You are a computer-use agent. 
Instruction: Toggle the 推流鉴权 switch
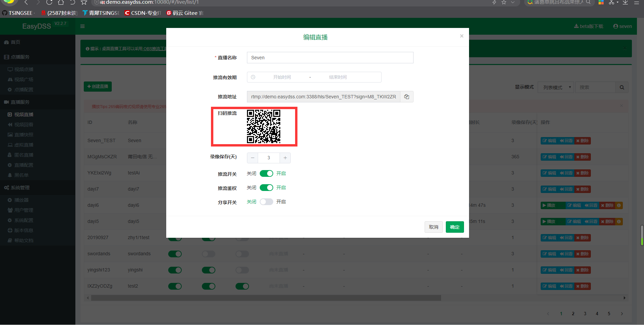click(266, 188)
